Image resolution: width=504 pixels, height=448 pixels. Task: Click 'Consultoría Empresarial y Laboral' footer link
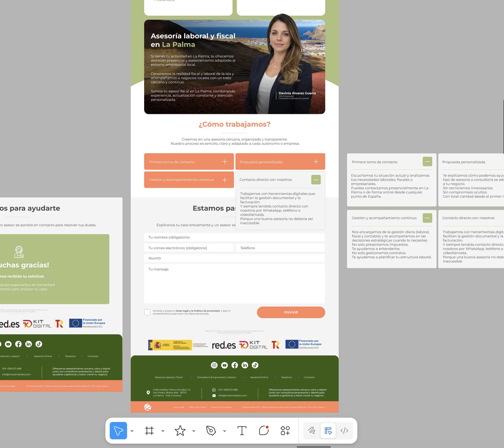(x=216, y=377)
